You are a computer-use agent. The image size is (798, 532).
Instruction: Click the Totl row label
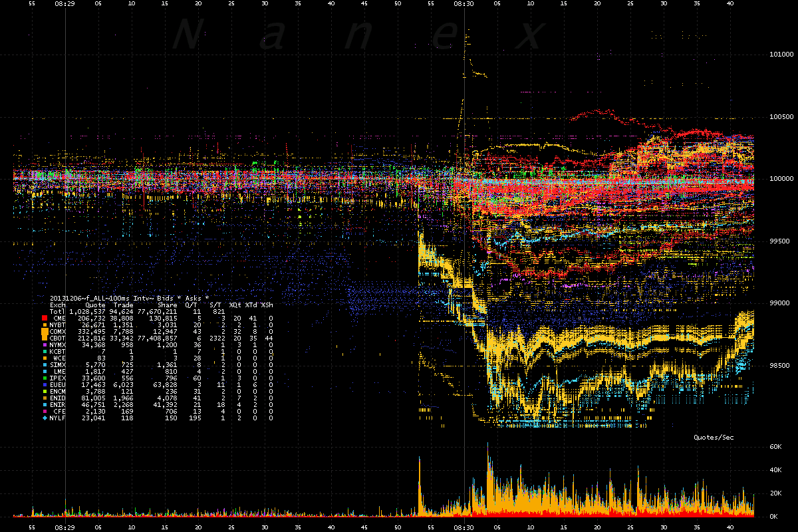(x=58, y=312)
